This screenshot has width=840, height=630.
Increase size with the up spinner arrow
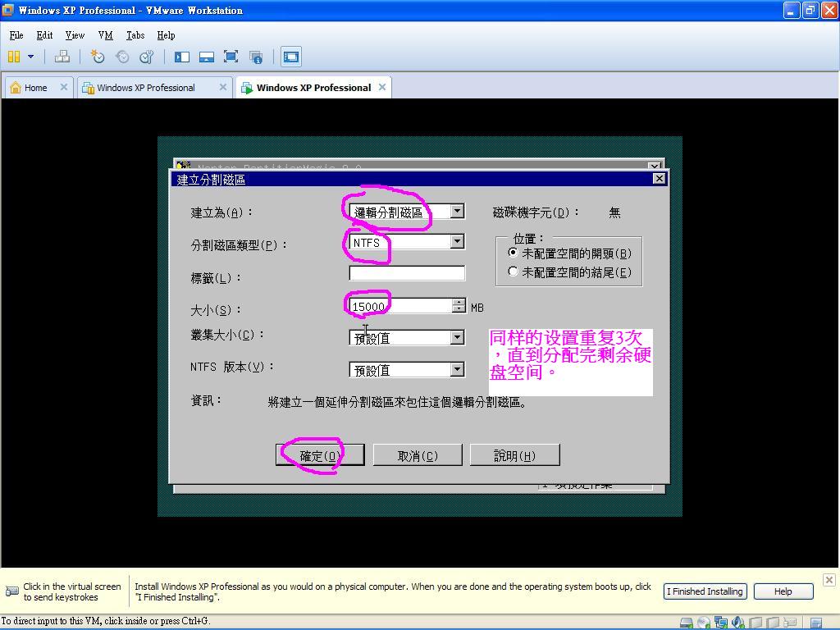(x=459, y=302)
